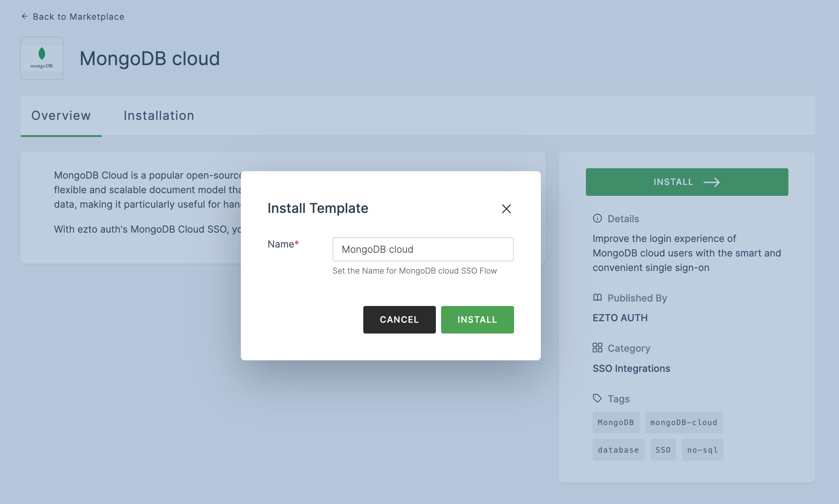
Task: Click the MongoDB logo thumbnail
Action: 42,58
